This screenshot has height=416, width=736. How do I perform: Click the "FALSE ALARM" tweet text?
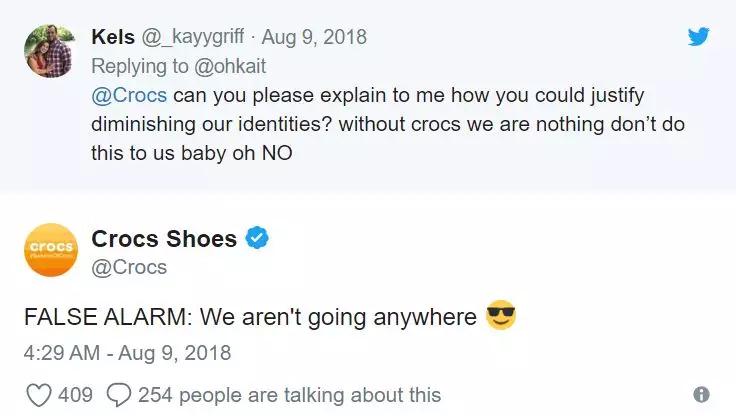coord(248,317)
